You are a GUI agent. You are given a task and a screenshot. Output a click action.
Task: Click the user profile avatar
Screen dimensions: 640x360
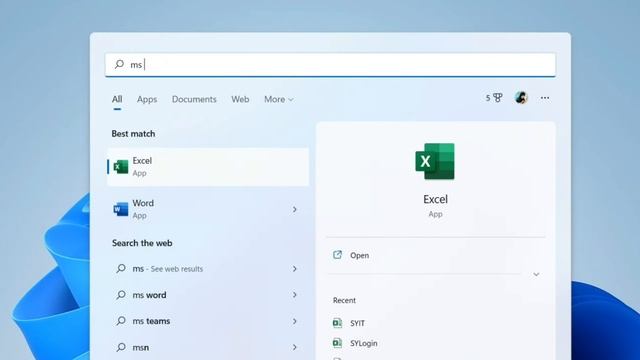(521, 98)
